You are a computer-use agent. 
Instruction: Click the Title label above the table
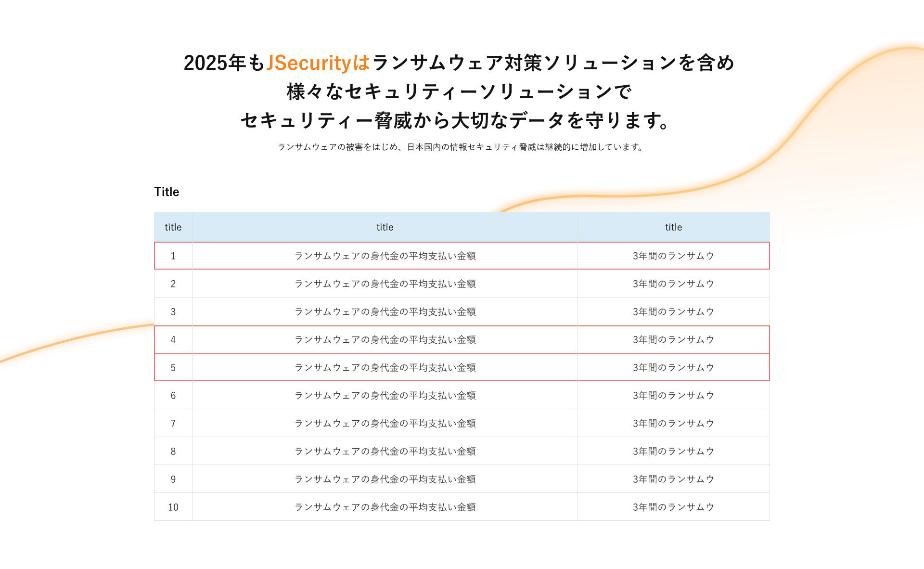tap(167, 192)
